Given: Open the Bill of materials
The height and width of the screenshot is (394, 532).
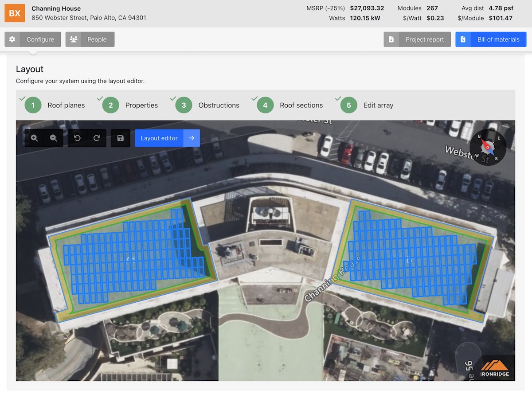Looking at the screenshot, I should [x=491, y=39].
